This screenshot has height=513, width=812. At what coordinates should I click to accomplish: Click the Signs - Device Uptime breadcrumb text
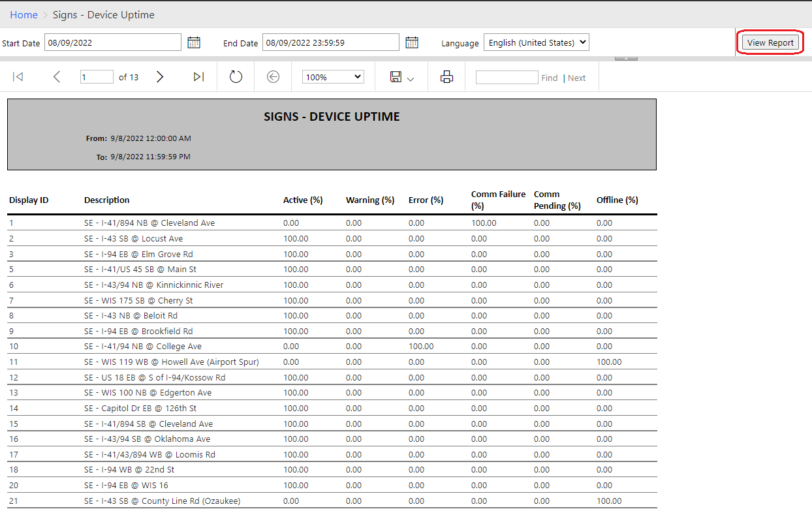[x=104, y=14]
